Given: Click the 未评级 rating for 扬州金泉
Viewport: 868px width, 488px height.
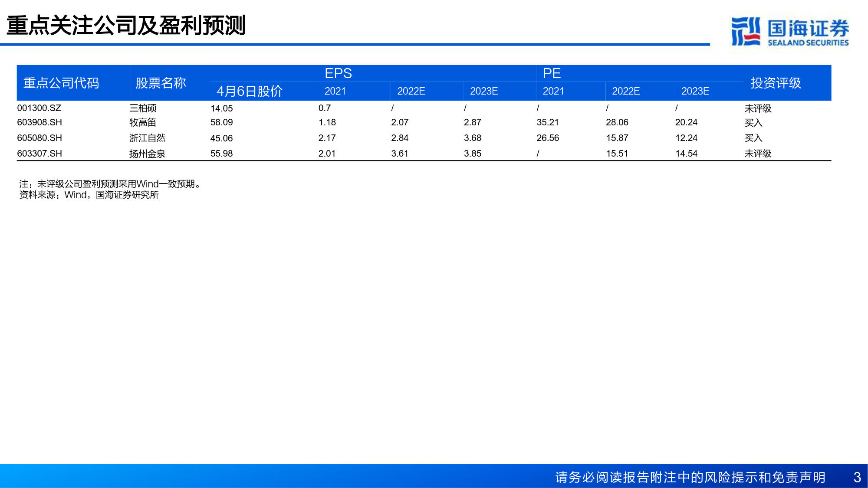Looking at the screenshot, I should 758,154.
